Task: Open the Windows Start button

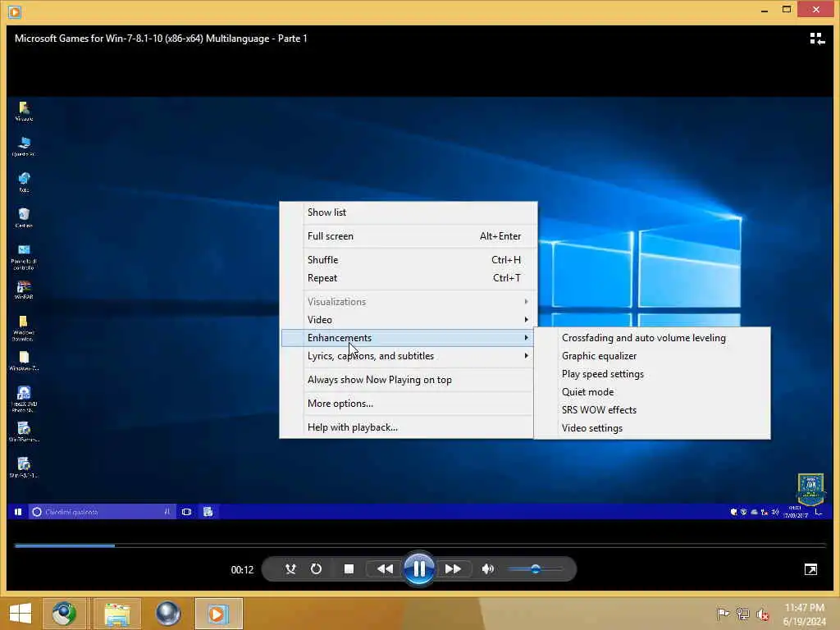Action: point(21,614)
